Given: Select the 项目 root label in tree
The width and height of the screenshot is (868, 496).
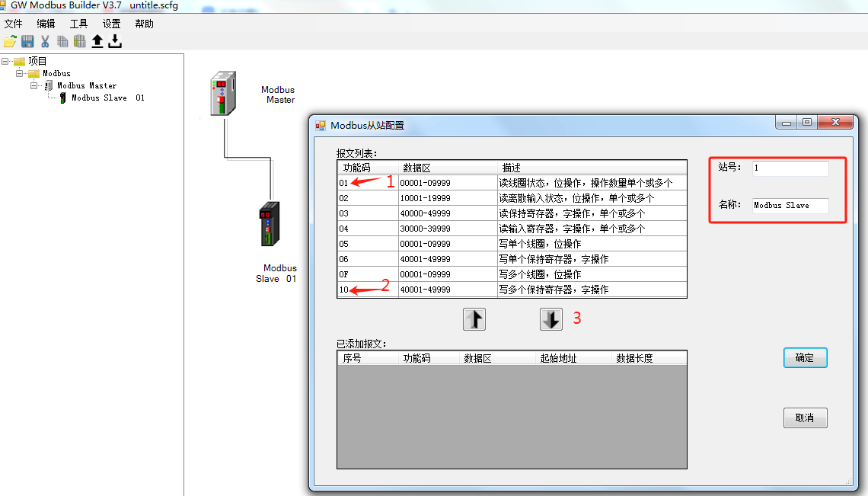Looking at the screenshot, I should pos(37,61).
